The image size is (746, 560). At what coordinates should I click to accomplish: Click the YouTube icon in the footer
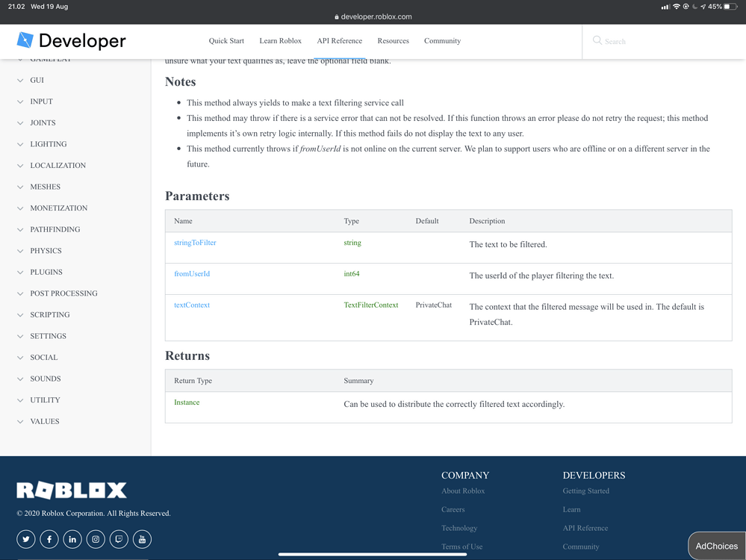coord(142,538)
